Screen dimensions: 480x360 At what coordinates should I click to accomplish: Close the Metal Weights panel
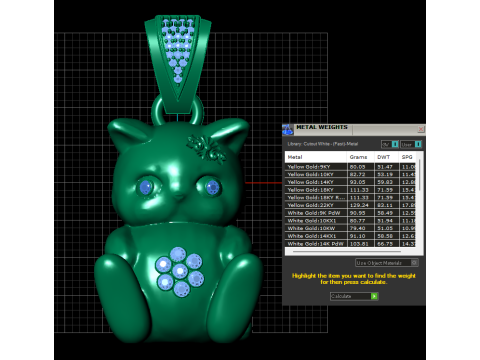point(421,129)
